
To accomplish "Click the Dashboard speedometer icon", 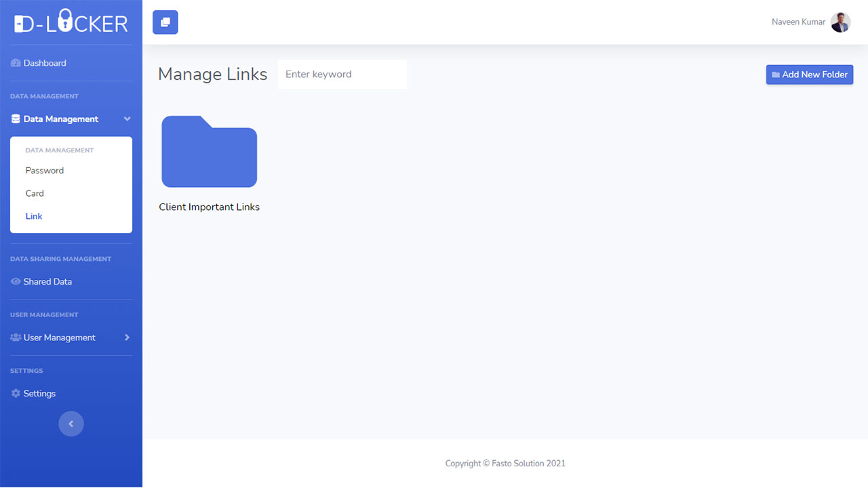I will [16, 63].
